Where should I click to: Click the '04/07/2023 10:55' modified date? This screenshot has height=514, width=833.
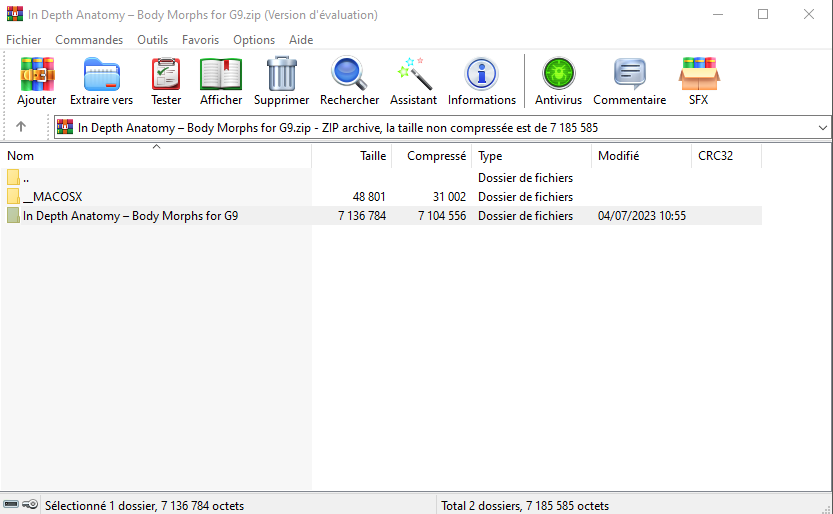[x=642, y=216]
